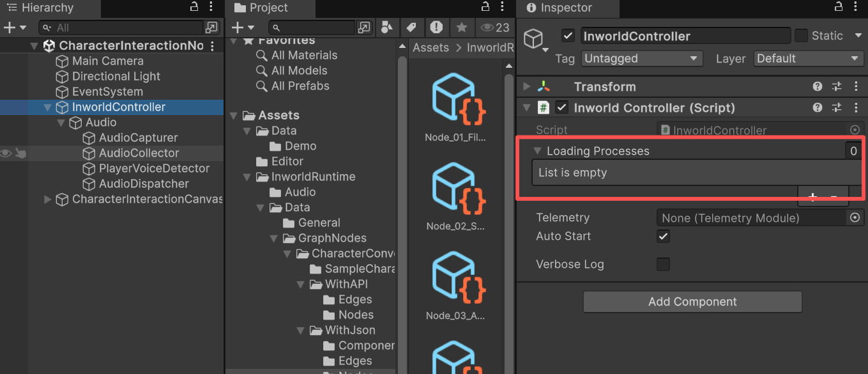Image resolution: width=868 pixels, height=374 pixels.
Task: Select All Prefabs favorite search
Action: click(300, 86)
